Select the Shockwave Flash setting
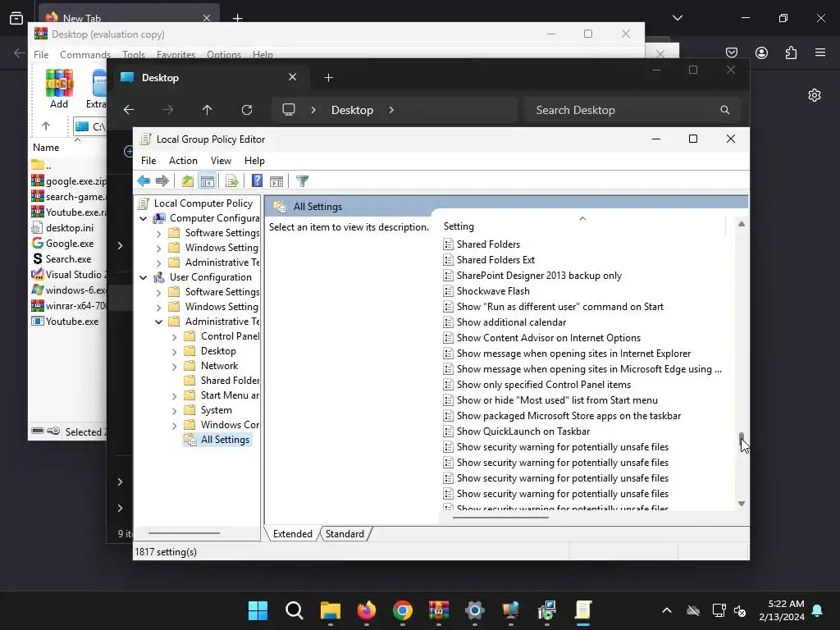The height and width of the screenshot is (630, 840). 493,291
